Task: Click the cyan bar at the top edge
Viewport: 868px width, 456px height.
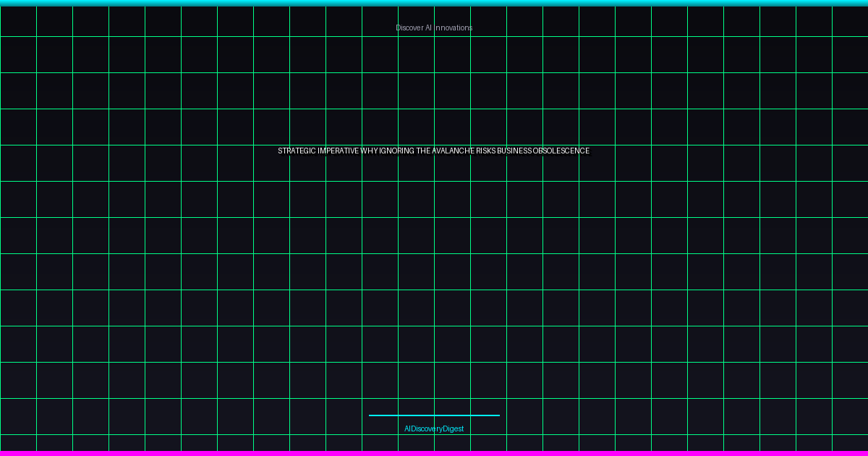Action: tap(434, 3)
